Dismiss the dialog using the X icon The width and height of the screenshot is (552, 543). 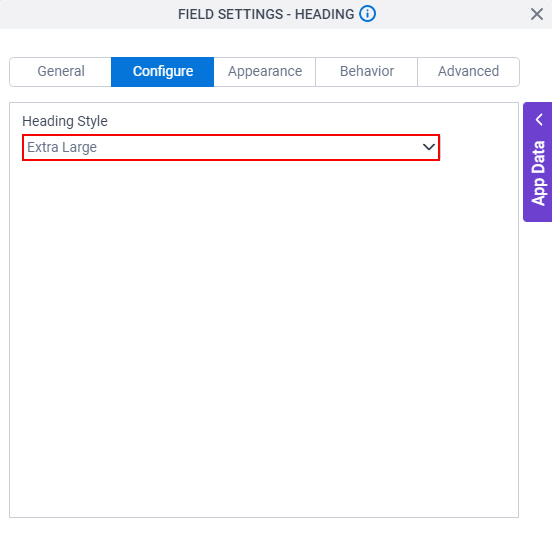(x=537, y=14)
